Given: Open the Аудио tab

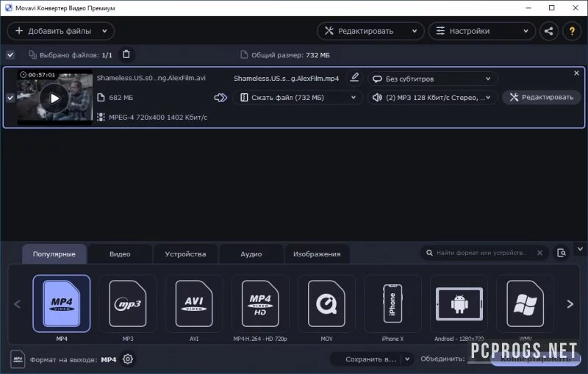Looking at the screenshot, I should 251,254.
